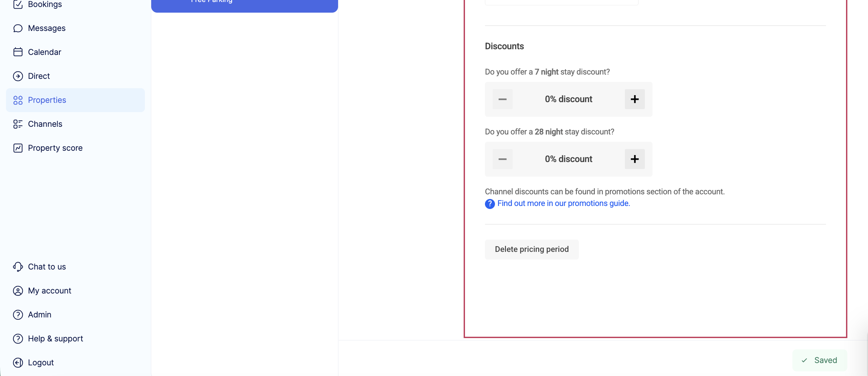Click the blue promotions help question icon
The height and width of the screenshot is (376, 868).
tap(490, 204)
